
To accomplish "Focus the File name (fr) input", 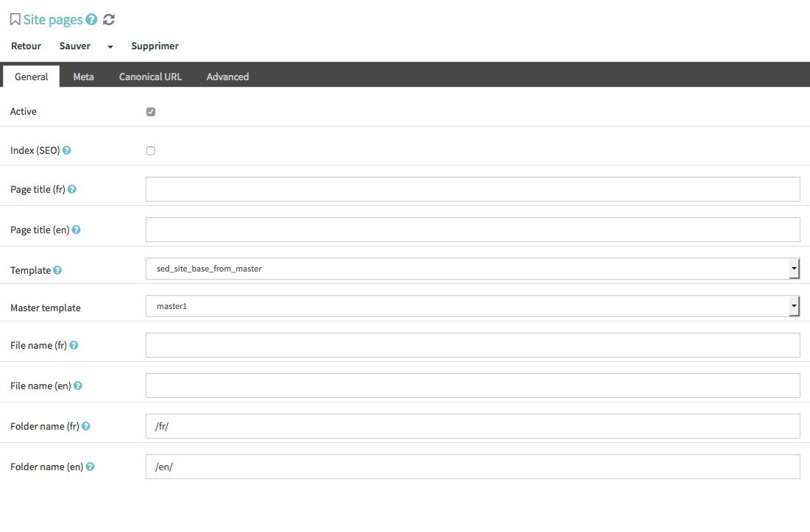I will [472, 345].
